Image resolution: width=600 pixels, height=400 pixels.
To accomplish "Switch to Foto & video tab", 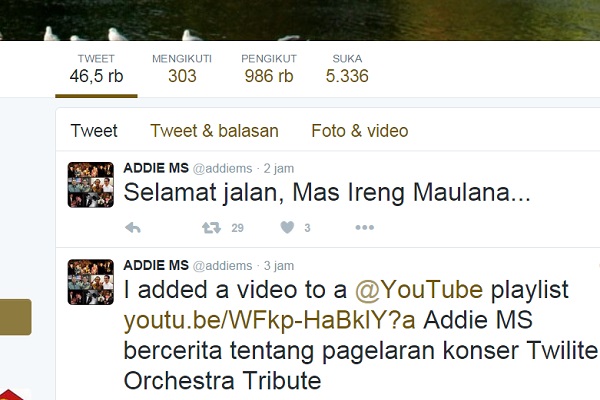I will [360, 131].
